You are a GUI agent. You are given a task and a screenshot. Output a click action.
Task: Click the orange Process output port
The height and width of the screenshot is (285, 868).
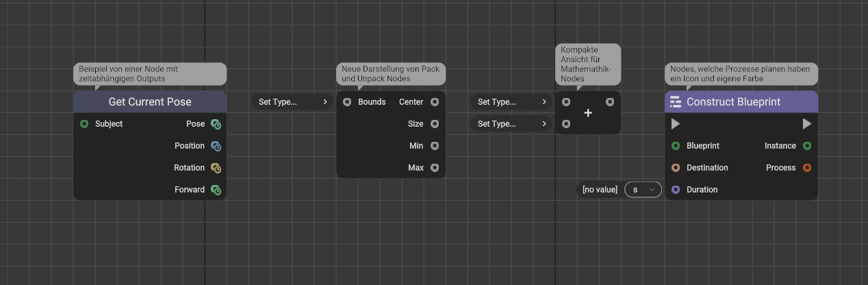pos(807,168)
